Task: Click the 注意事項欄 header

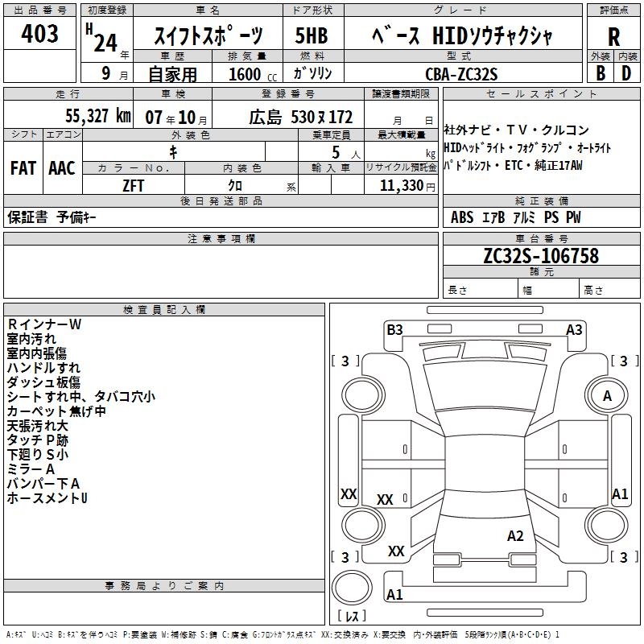Action: (221, 238)
